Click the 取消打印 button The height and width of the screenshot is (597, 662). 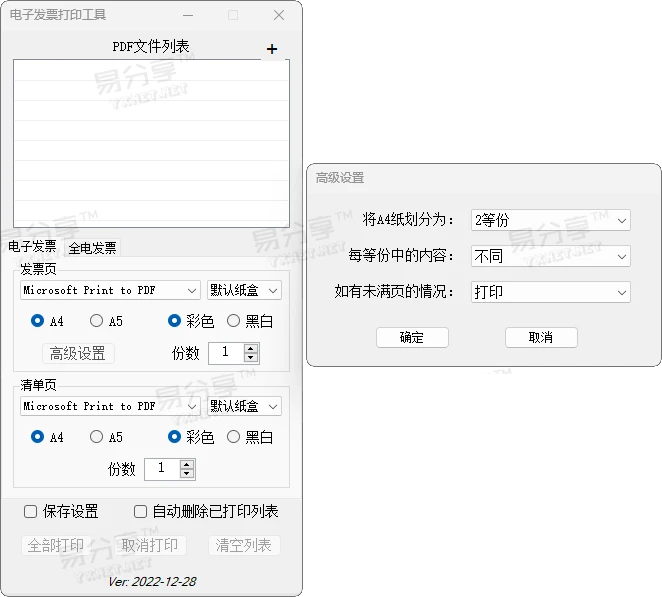point(150,545)
